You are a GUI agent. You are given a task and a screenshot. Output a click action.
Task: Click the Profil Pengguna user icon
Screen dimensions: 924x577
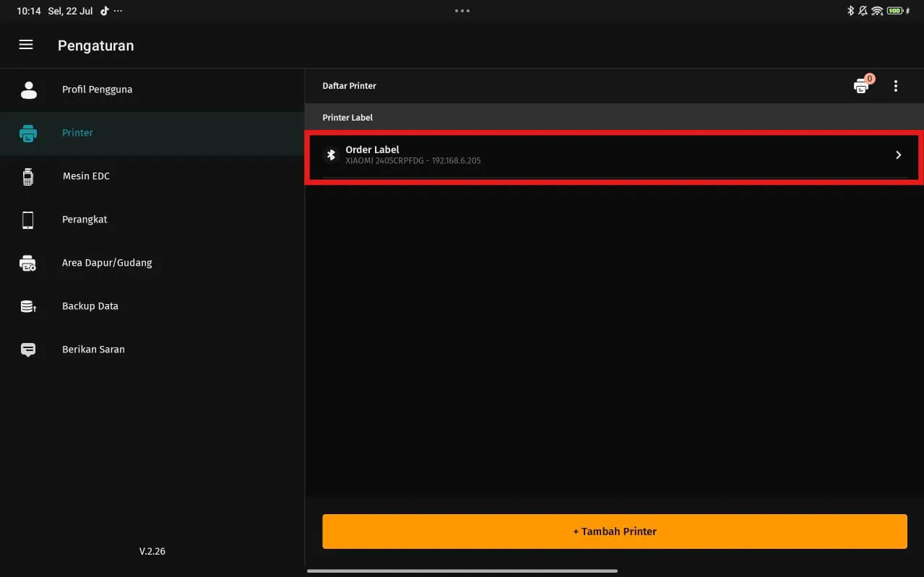(28, 90)
